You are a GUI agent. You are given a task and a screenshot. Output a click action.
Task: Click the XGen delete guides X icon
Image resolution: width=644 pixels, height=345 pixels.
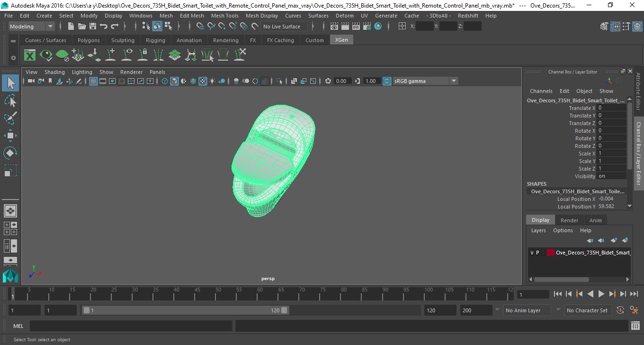pos(240,55)
